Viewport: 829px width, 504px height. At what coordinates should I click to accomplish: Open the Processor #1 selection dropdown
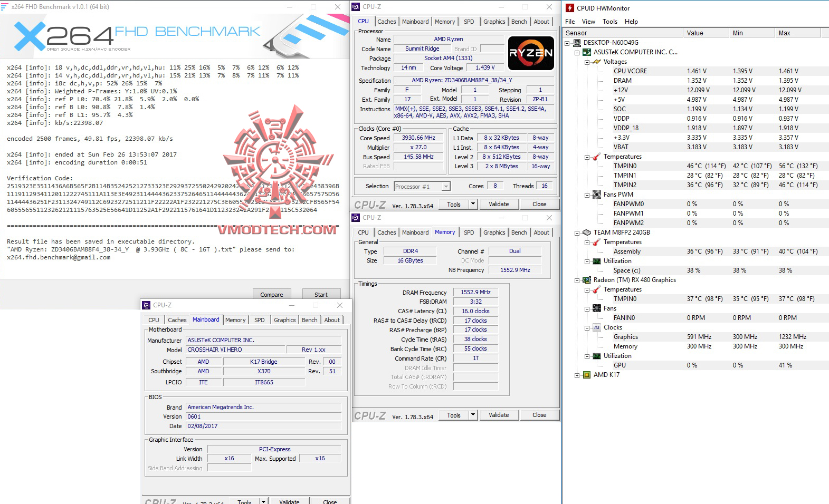tap(446, 187)
